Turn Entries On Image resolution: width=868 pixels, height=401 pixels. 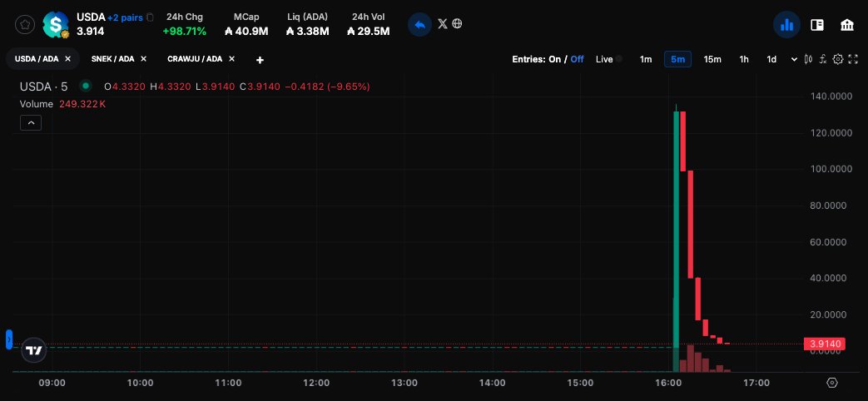click(555, 59)
